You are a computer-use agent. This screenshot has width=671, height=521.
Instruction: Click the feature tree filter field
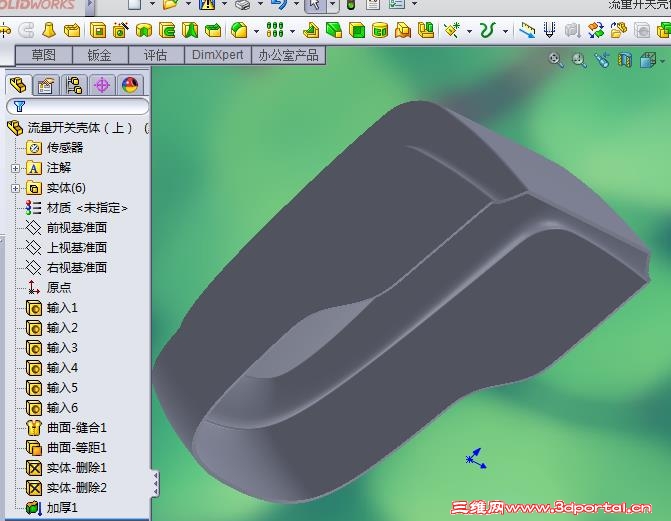tap(78, 106)
